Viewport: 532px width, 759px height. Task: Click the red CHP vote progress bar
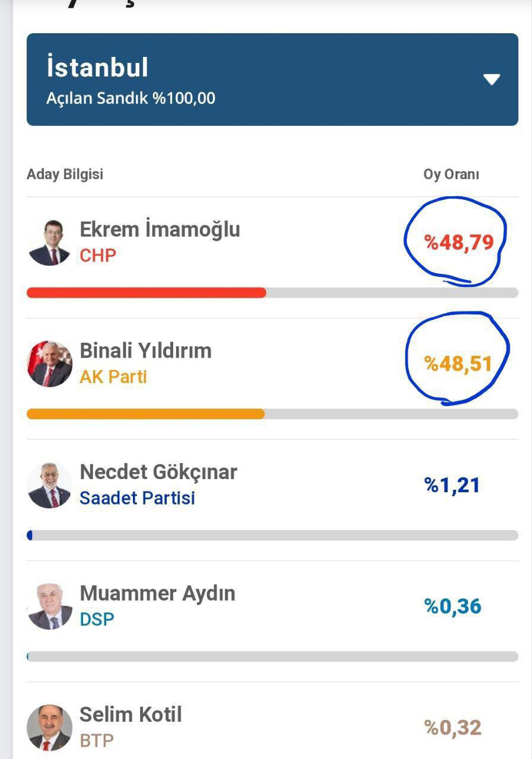[x=146, y=292]
